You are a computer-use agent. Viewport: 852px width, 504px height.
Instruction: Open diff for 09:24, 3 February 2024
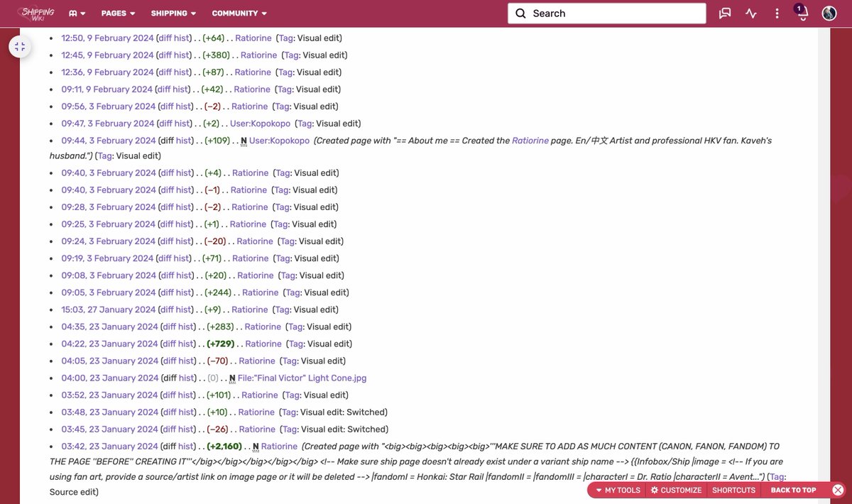[x=167, y=241]
